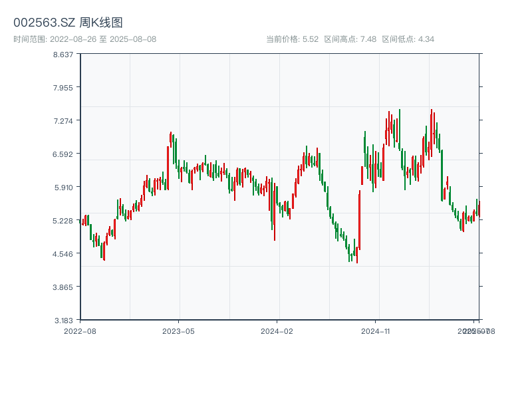Click the 区间低点 4.34 label
The width and height of the screenshot is (532, 399).
tap(408, 39)
